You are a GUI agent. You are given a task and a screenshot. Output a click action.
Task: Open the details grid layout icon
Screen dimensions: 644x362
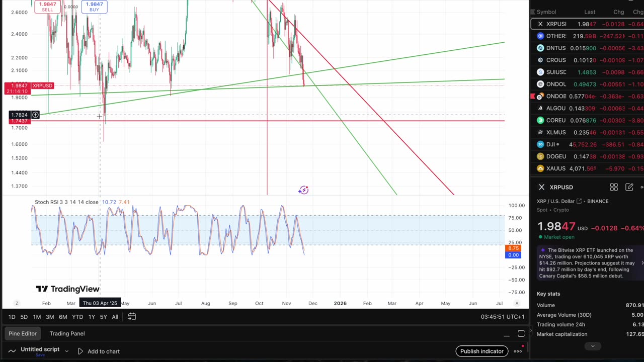coord(614,187)
